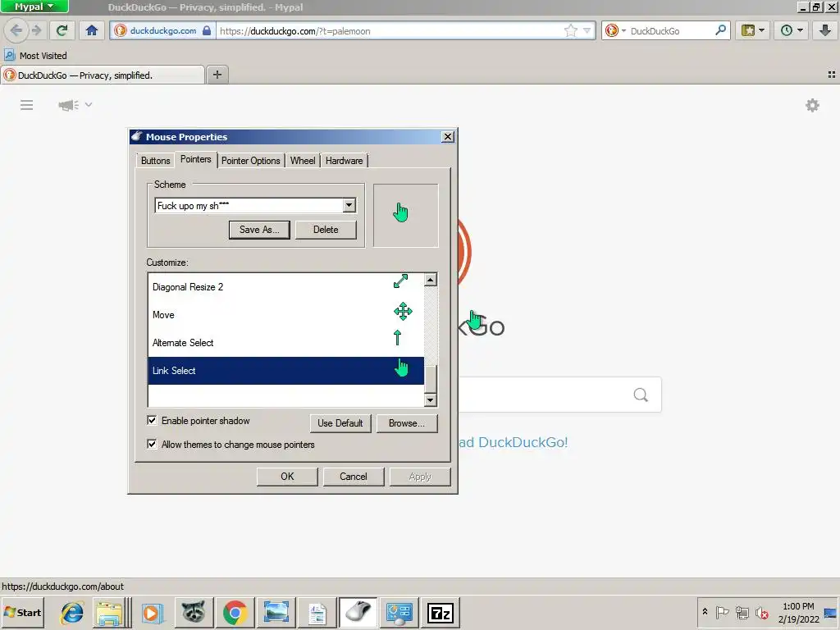Open the URL history dropdown arrow

(x=587, y=30)
